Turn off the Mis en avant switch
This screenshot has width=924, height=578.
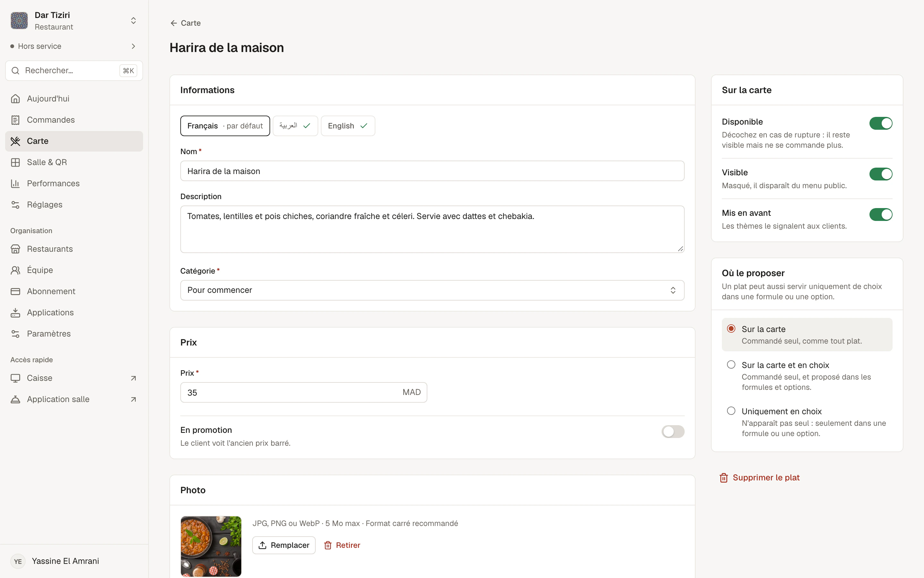point(881,215)
